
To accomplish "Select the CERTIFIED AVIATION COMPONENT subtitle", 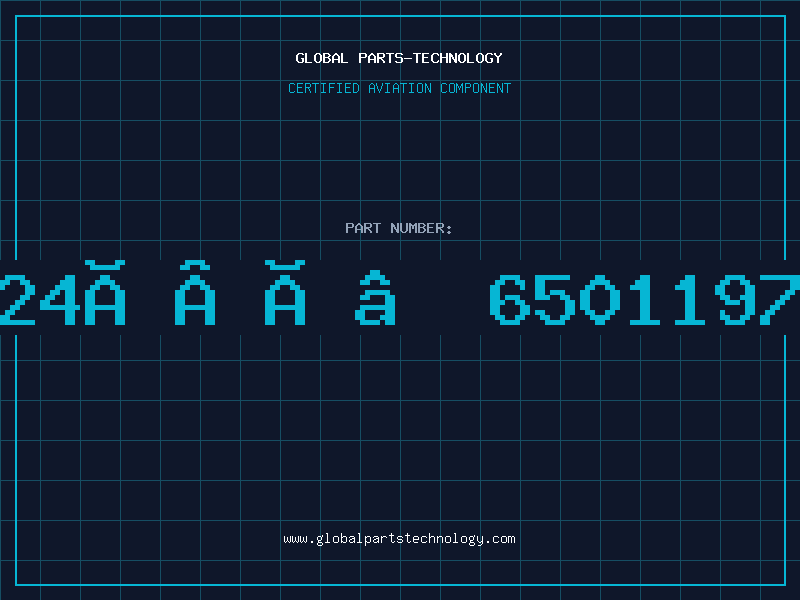I will (399, 88).
